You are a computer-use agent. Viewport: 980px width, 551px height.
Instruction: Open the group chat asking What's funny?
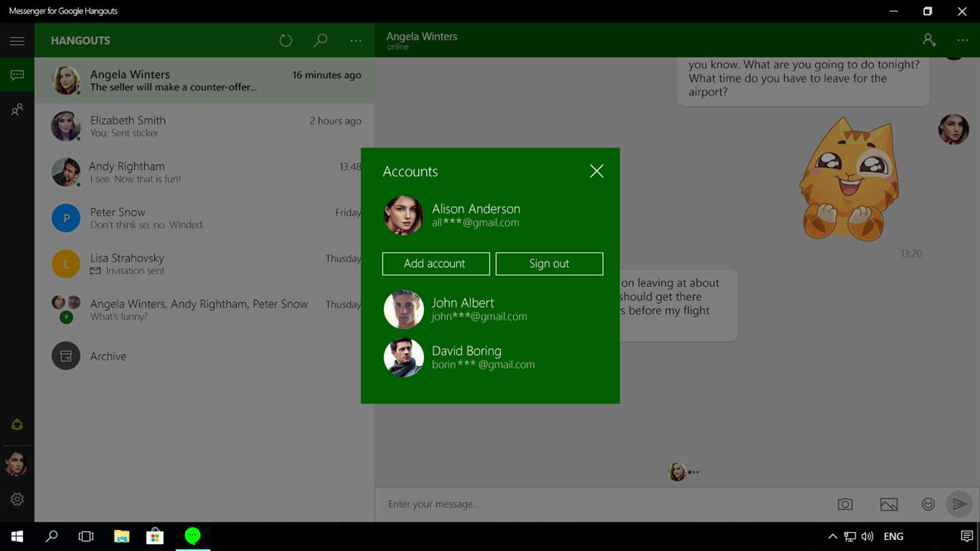coord(204,310)
